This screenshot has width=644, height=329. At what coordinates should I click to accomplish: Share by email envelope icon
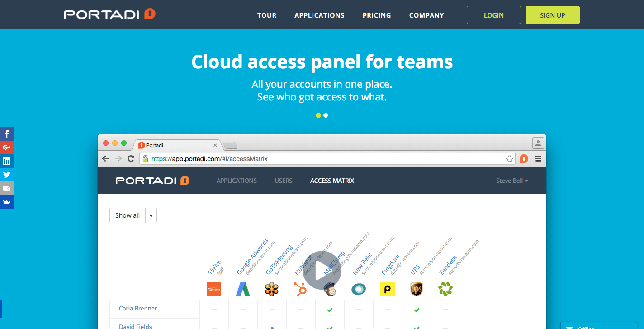pos(7,188)
